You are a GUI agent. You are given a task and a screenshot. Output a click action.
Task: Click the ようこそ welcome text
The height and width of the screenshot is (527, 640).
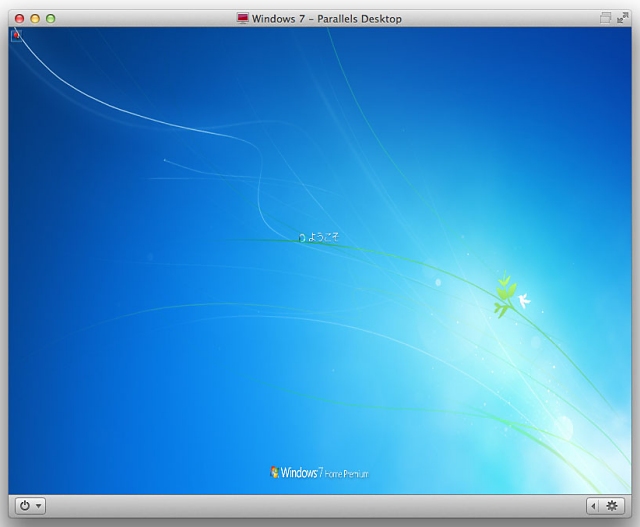(323, 237)
